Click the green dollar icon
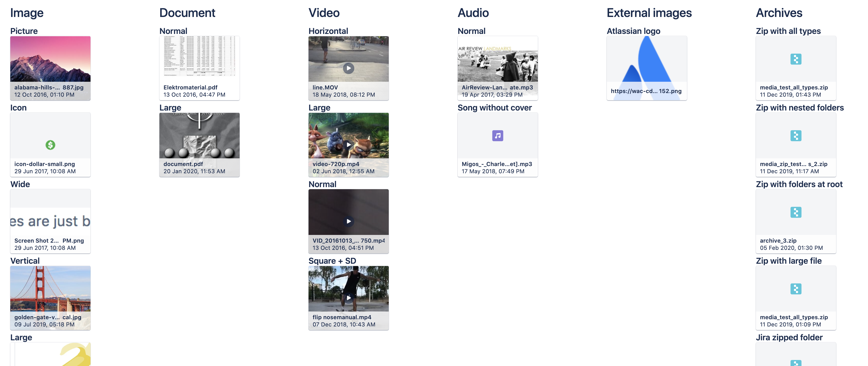 tap(50, 145)
